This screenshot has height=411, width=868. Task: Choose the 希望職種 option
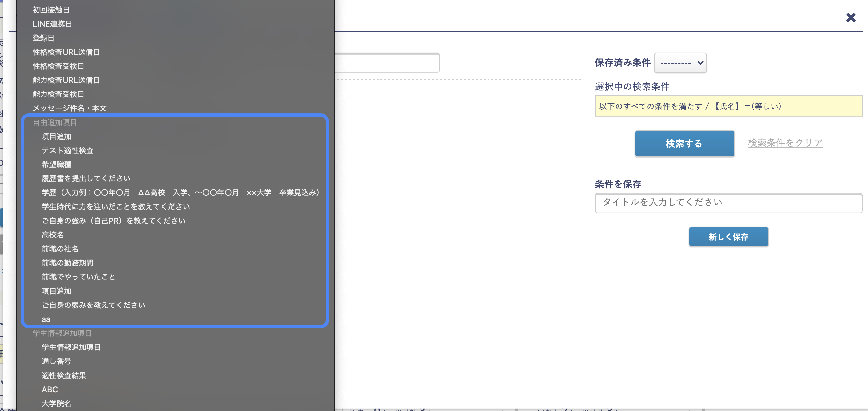pyautogui.click(x=58, y=164)
